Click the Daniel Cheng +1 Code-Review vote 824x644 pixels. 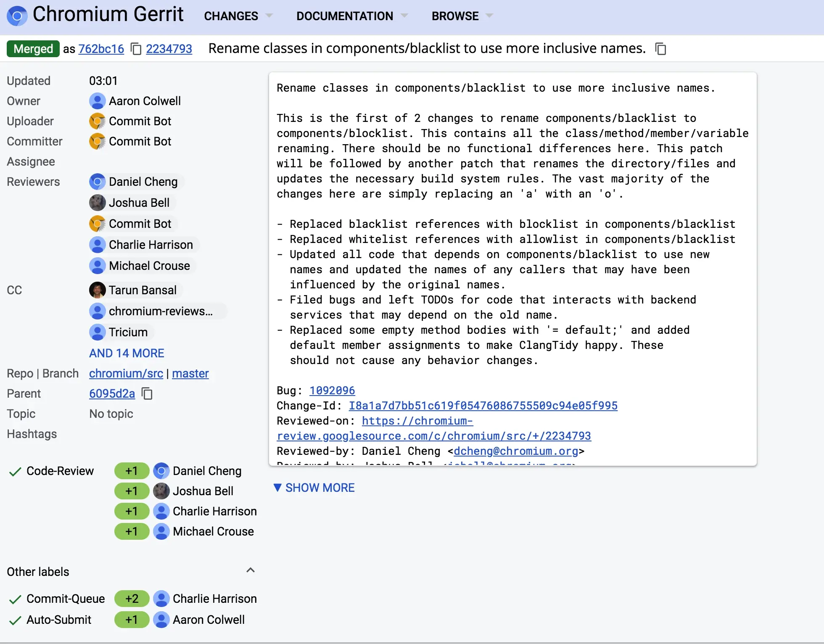click(132, 471)
